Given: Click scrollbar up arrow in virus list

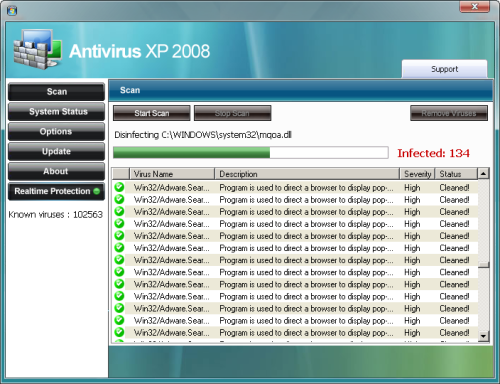Looking at the screenshot, I should click(x=483, y=173).
